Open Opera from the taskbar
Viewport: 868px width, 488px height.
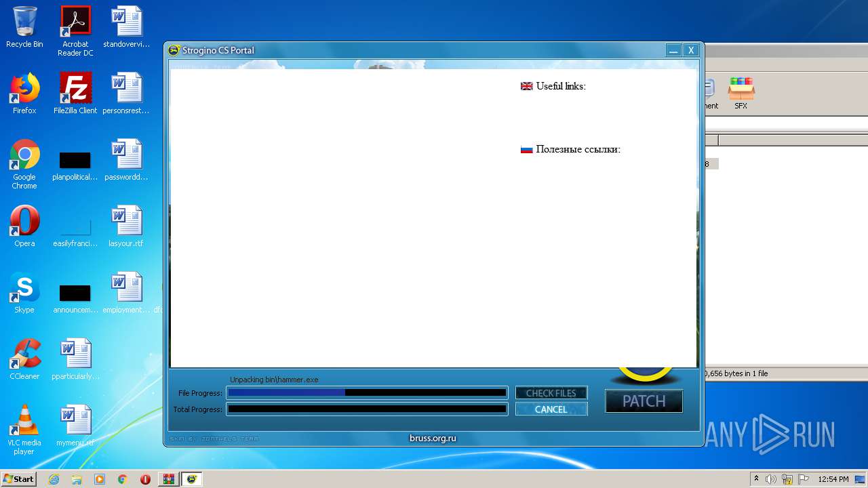pyautogui.click(x=145, y=479)
